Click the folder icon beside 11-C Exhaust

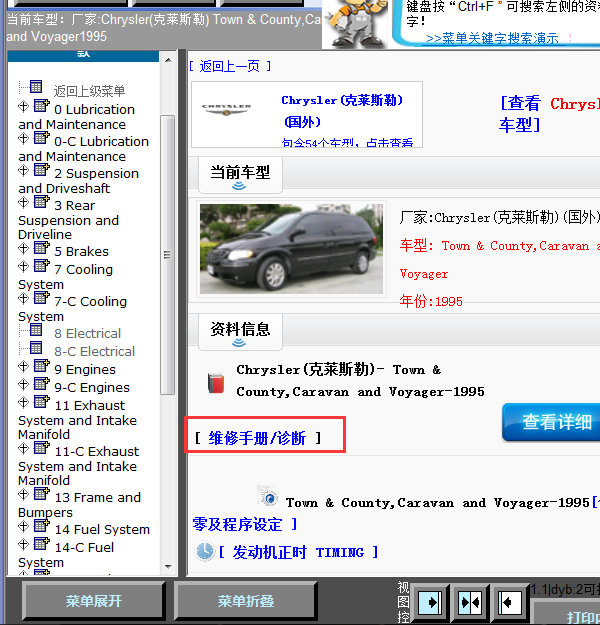coord(41,448)
